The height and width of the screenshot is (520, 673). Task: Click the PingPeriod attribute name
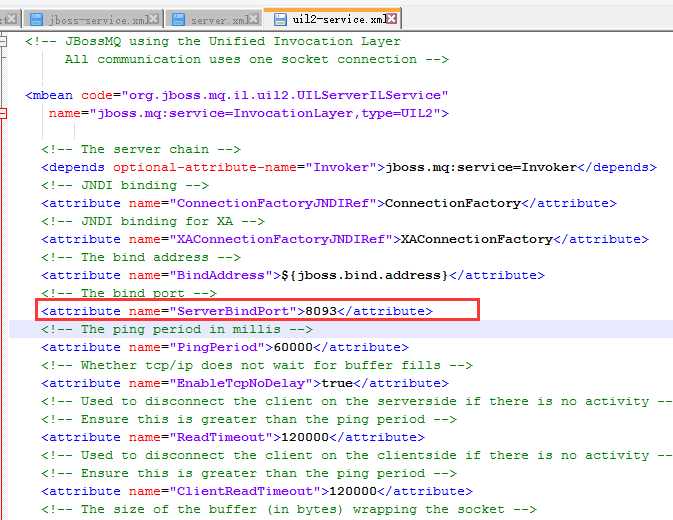[217, 348]
